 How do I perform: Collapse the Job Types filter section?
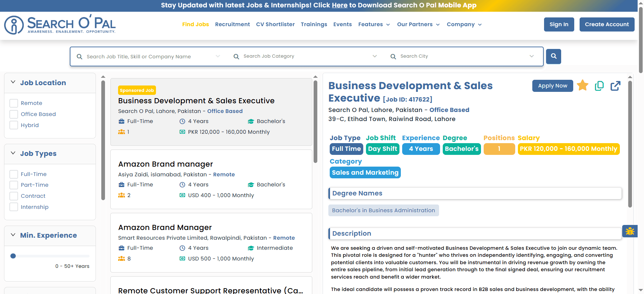click(13, 153)
